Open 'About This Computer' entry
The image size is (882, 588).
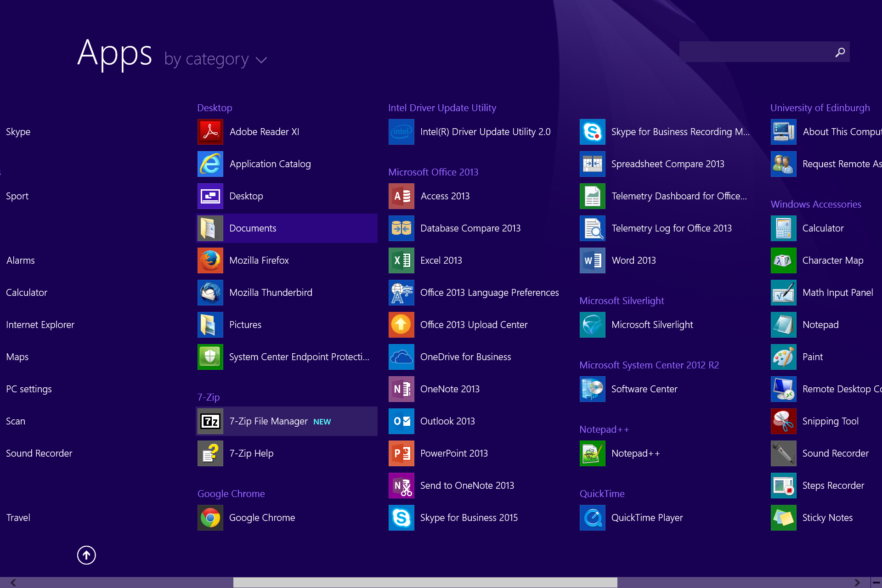[x=826, y=132]
